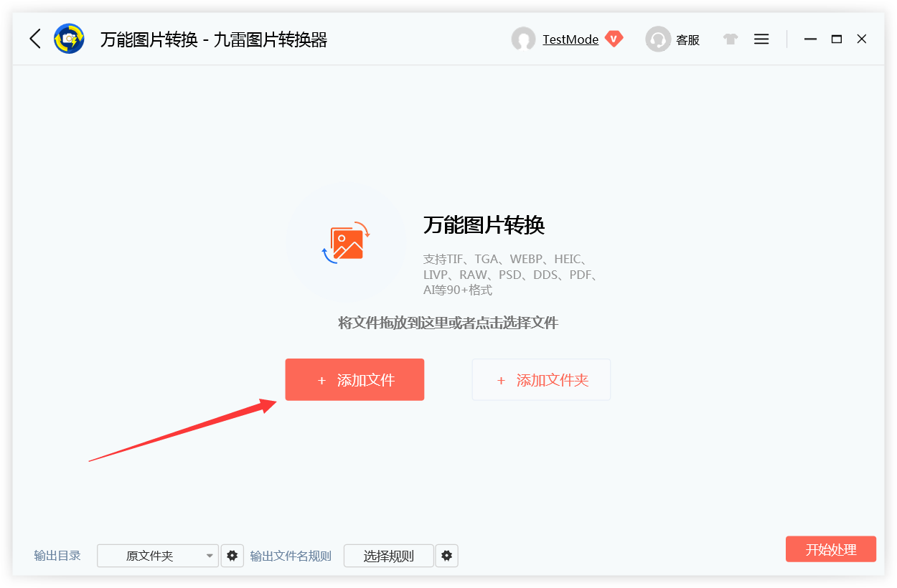Screen dimensions: 897x588
Task: Click the 输出文件名规则 label
Action: 291,556
